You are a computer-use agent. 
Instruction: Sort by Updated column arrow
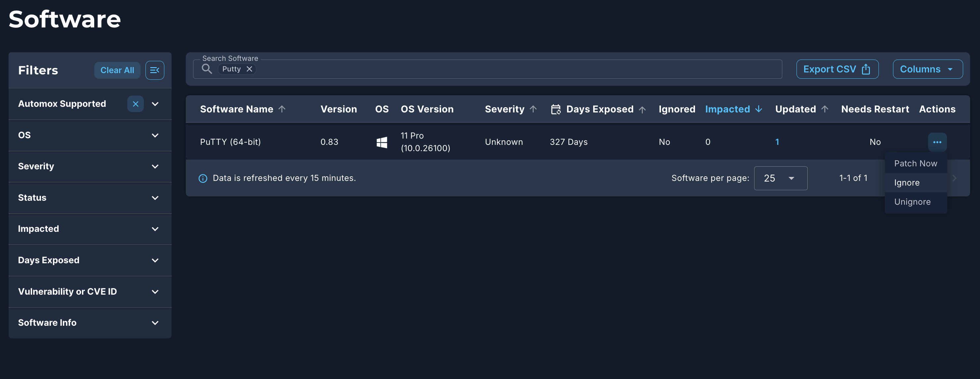point(824,109)
